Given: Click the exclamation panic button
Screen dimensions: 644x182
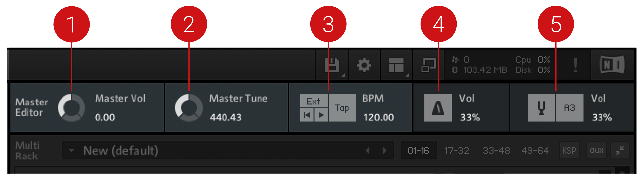Looking at the screenshot, I should [x=575, y=65].
